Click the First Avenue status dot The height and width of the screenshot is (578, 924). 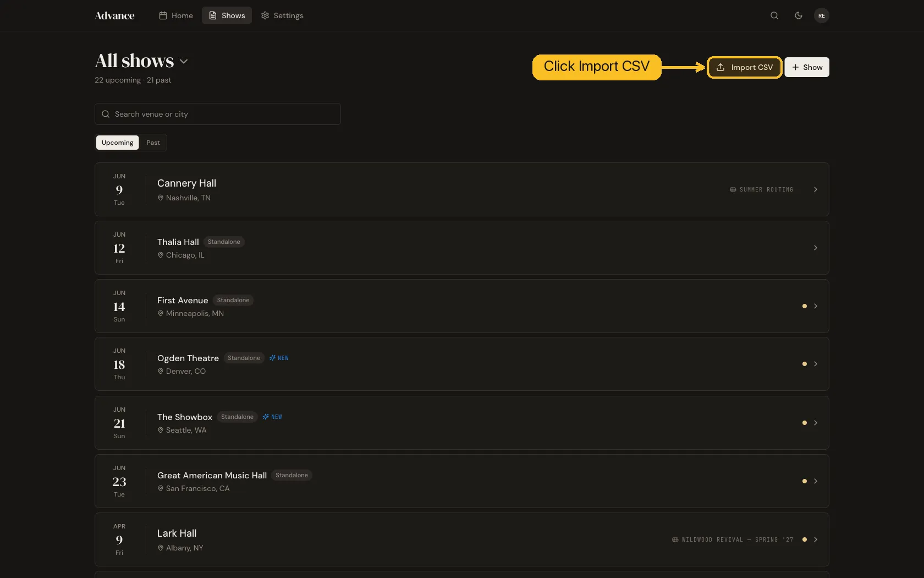click(805, 306)
